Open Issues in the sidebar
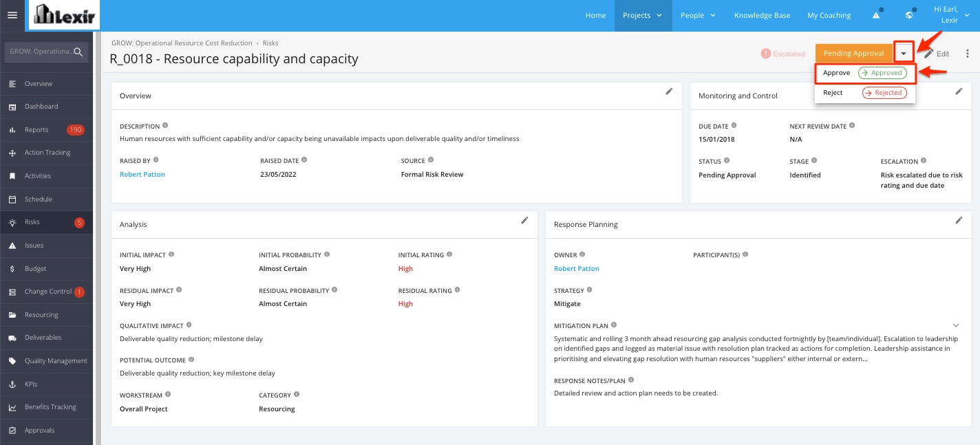 [x=46, y=246]
